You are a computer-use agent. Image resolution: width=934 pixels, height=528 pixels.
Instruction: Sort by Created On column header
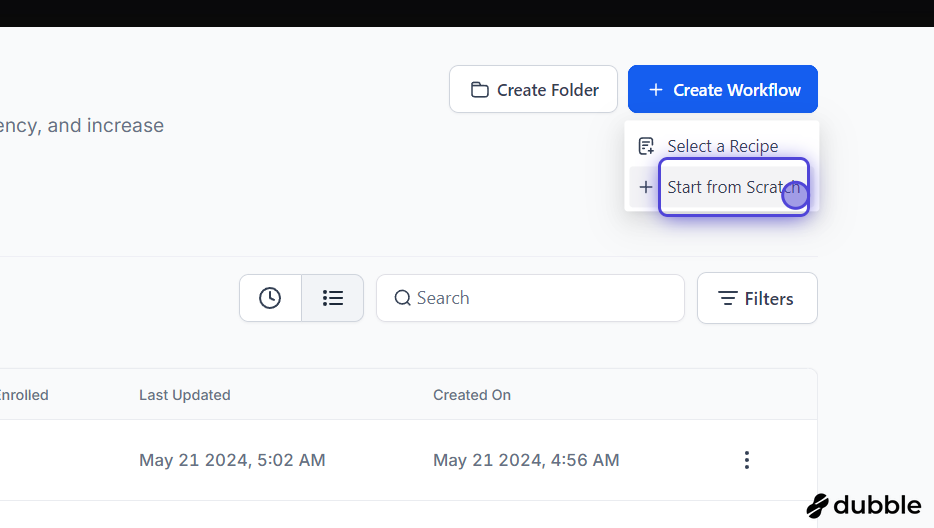pos(472,395)
